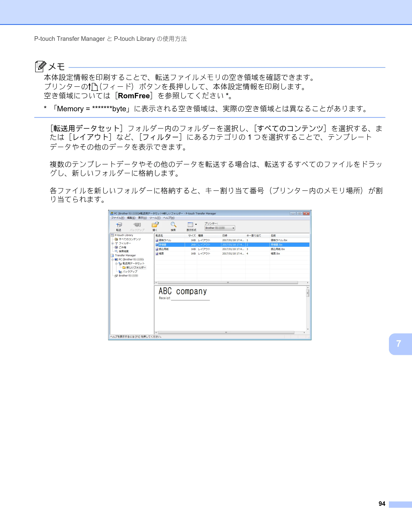
Task: Click the 価格ラベル file icon
Action: pyautogui.click(x=157, y=240)
